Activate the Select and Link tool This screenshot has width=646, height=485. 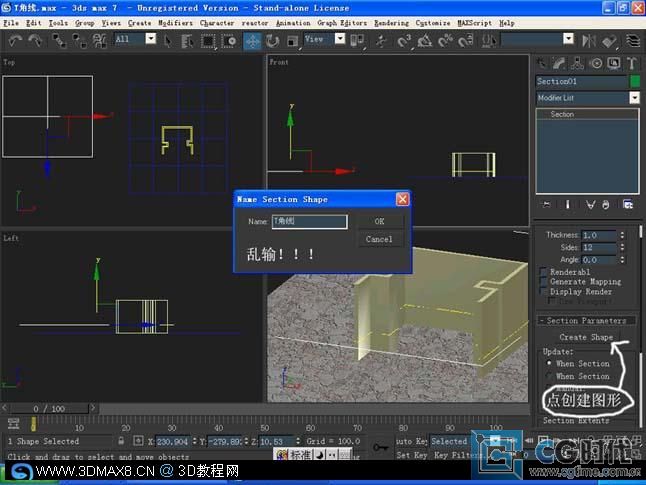[x=59, y=40]
